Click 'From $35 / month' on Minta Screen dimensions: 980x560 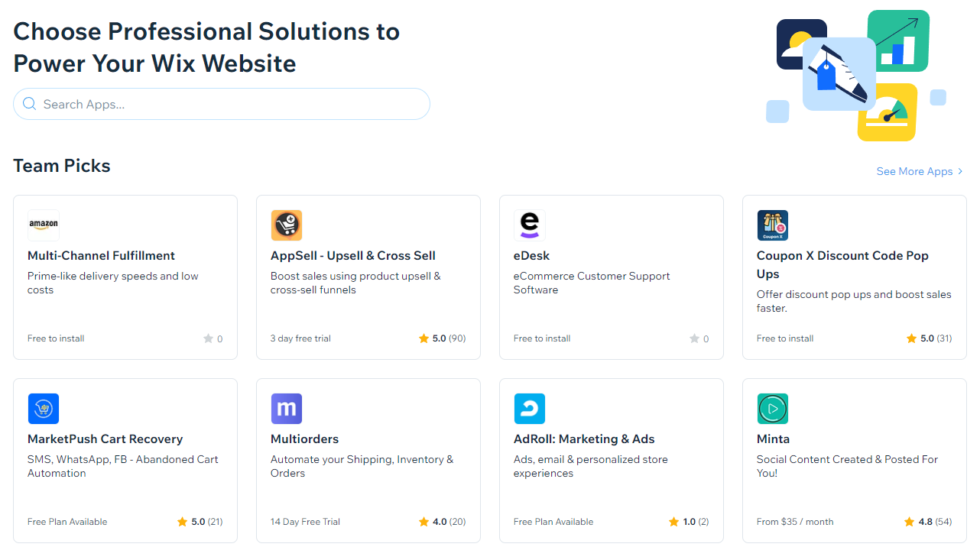coord(795,522)
